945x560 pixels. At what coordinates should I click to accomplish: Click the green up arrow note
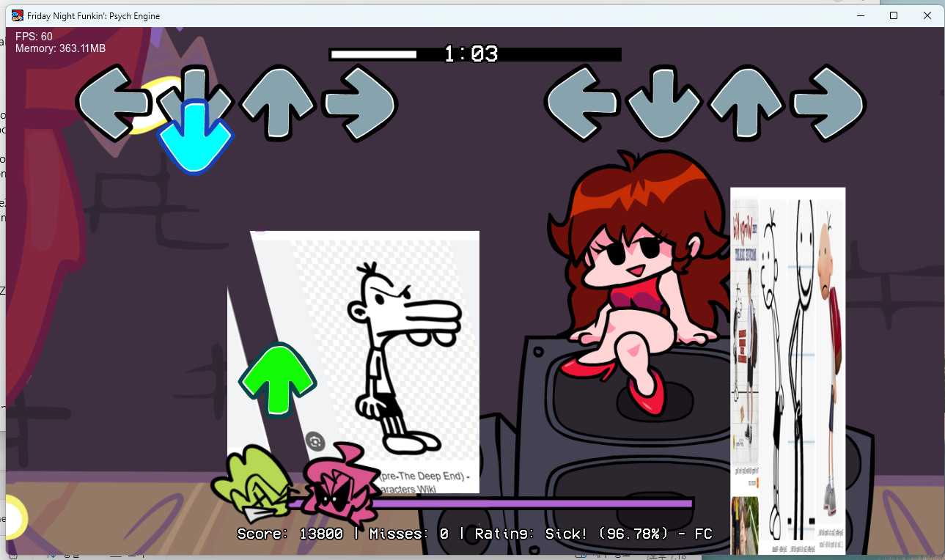[x=277, y=380]
